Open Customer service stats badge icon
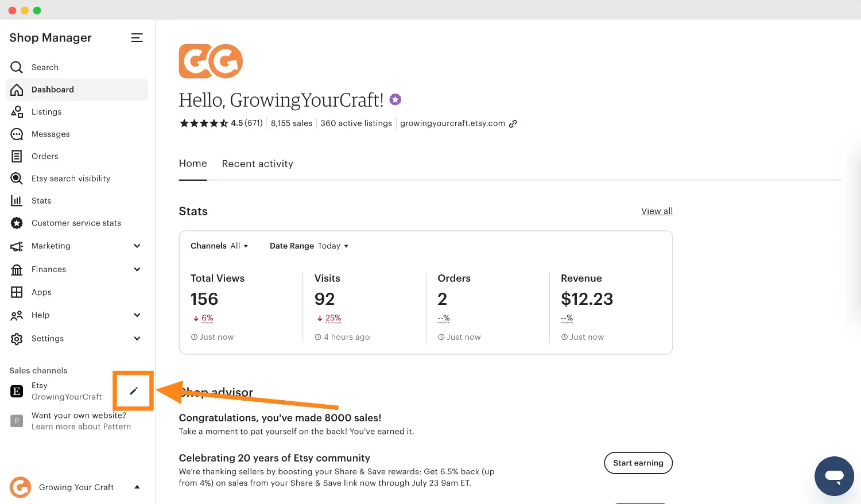The width and height of the screenshot is (861, 504). coord(17,223)
